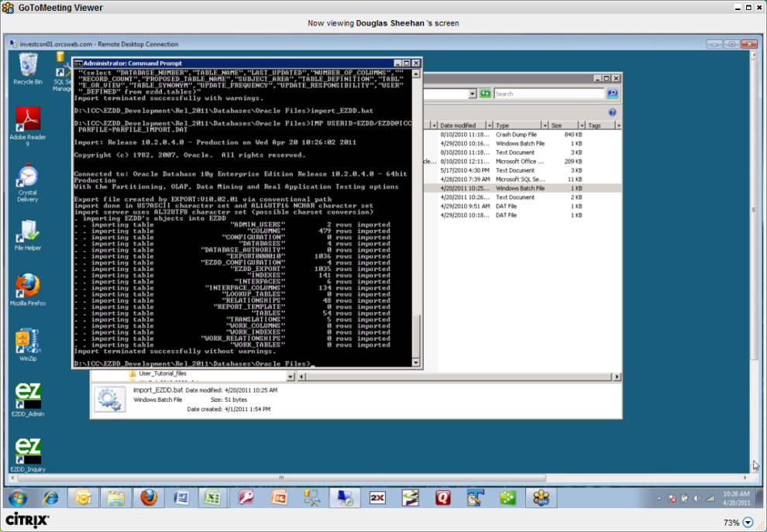Launch Adobe Reader 9 from the desktop
The image size is (767, 532).
[28, 122]
